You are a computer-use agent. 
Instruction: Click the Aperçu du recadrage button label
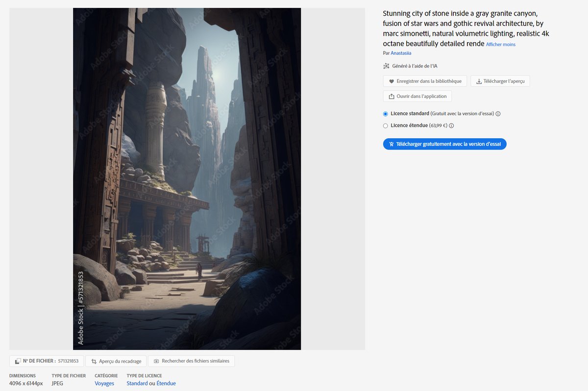coord(120,361)
